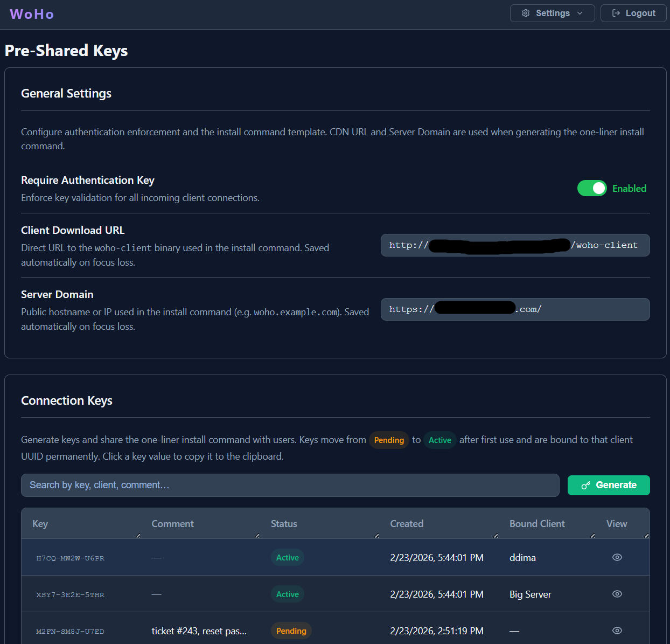Click Active status badge for ddima
This screenshot has width=670, height=644.
tap(288, 558)
